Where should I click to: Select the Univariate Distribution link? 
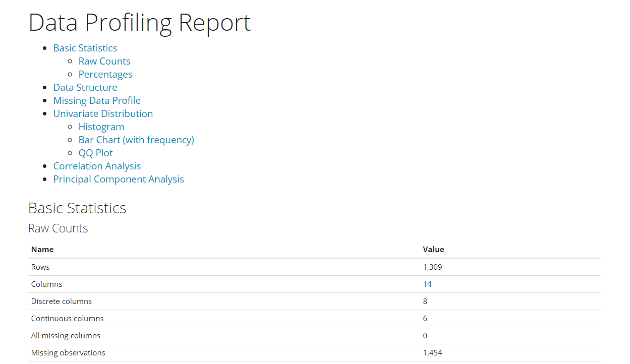tap(103, 113)
